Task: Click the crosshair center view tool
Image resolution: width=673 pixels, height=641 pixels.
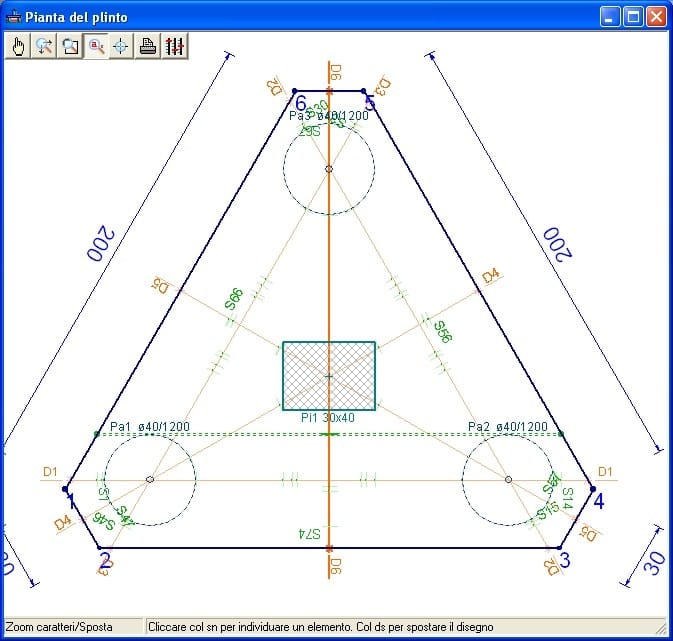Action: 121,46
